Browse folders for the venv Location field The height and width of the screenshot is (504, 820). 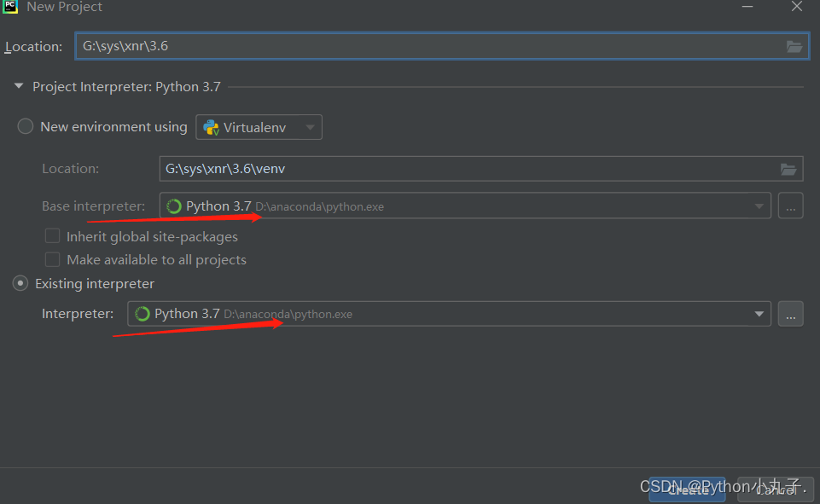coord(788,169)
